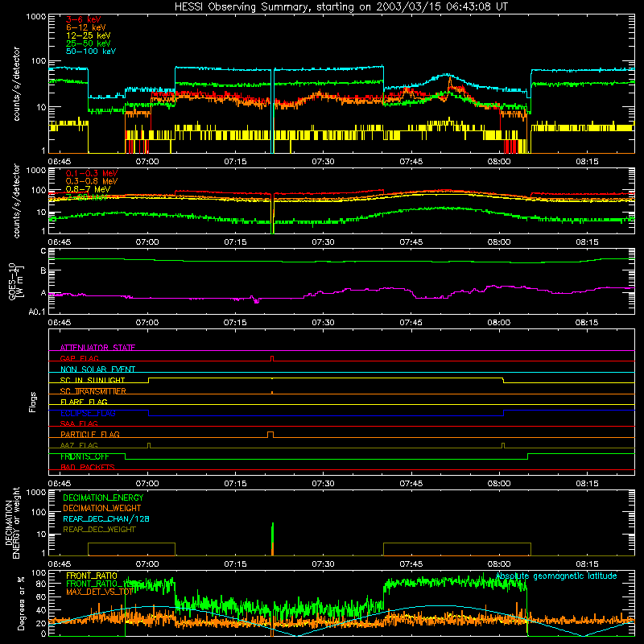Viewport: 644px width, 644px height.
Task: Click the REAR_DEC_WEIGHT legend label
Action: (99, 530)
